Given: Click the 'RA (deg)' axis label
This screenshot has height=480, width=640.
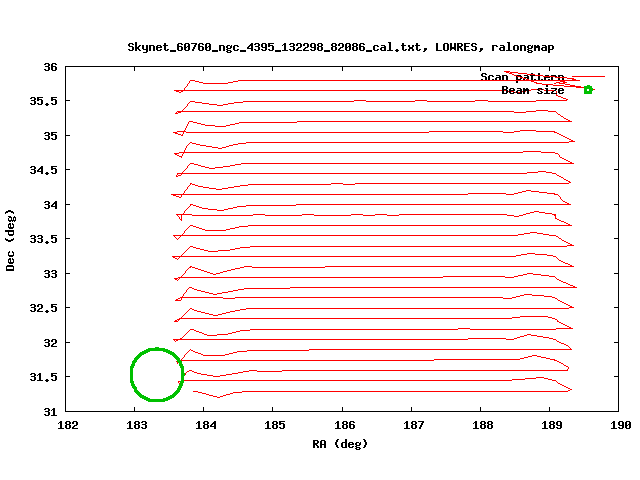Looking at the screenshot, I should 340,444.
